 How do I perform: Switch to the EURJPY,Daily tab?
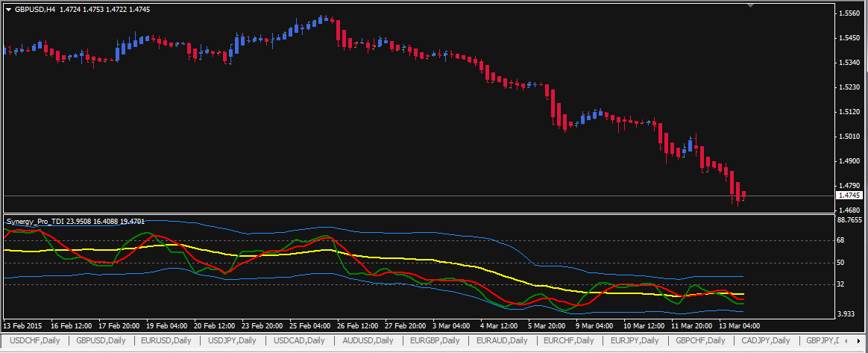[x=635, y=340]
